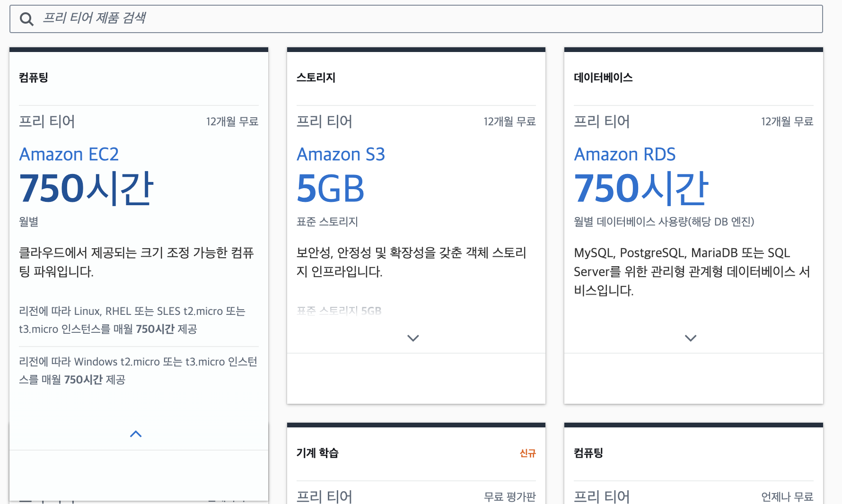Expand the Amazon RDS card details

click(691, 338)
